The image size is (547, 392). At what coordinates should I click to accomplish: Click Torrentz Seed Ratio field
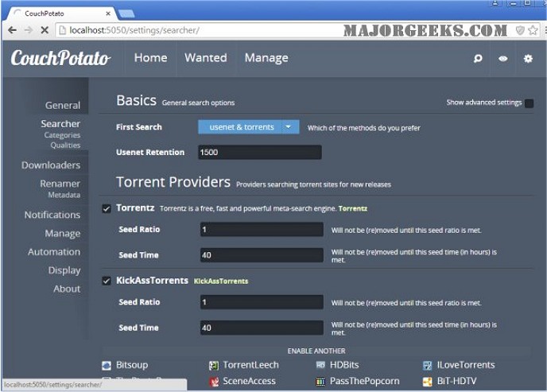(x=262, y=230)
